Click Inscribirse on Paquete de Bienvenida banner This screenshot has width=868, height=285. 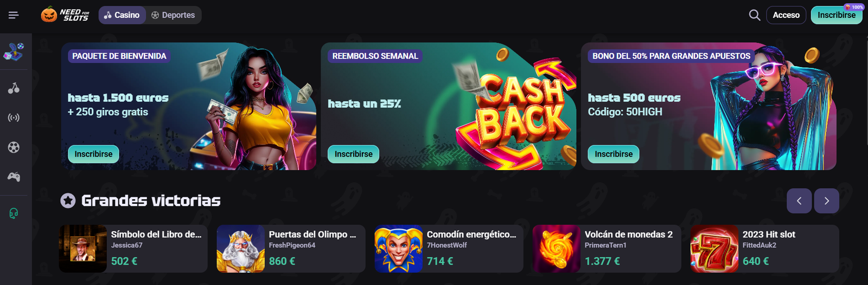[93, 154]
